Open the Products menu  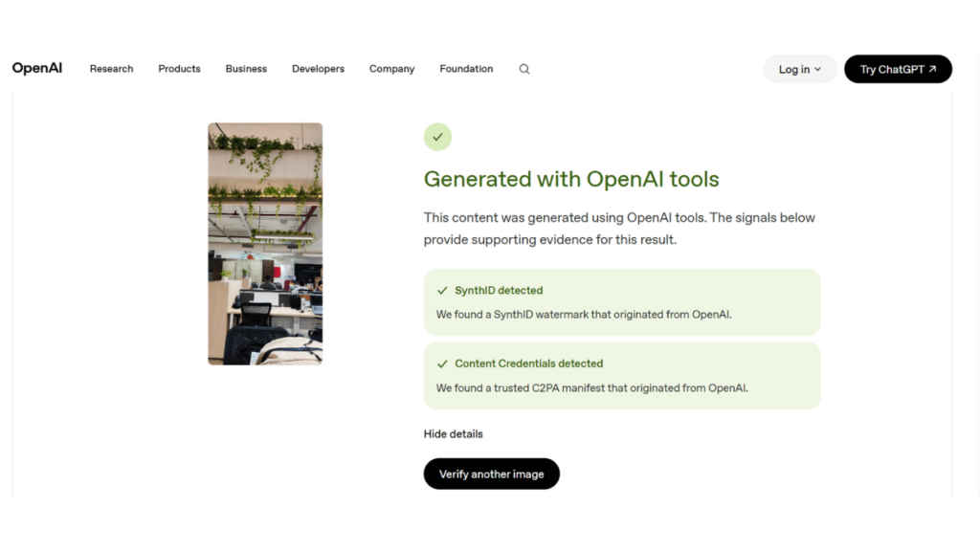pos(179,69)
